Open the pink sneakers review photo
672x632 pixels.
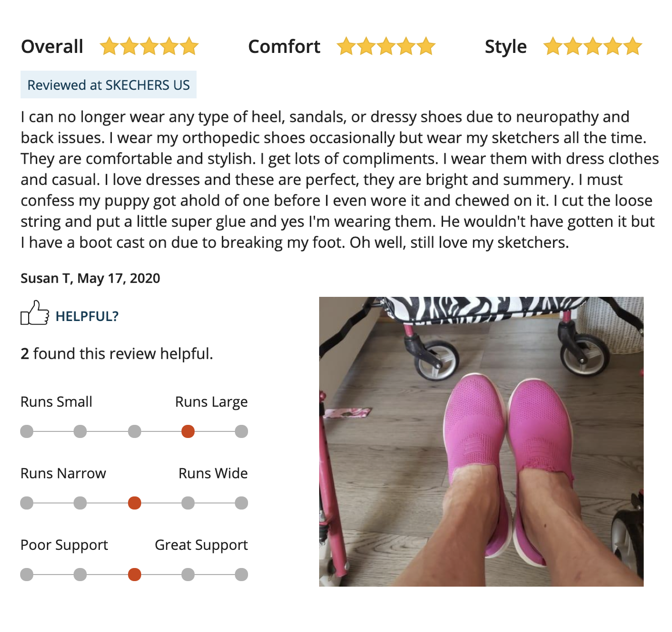click(481, 441)
